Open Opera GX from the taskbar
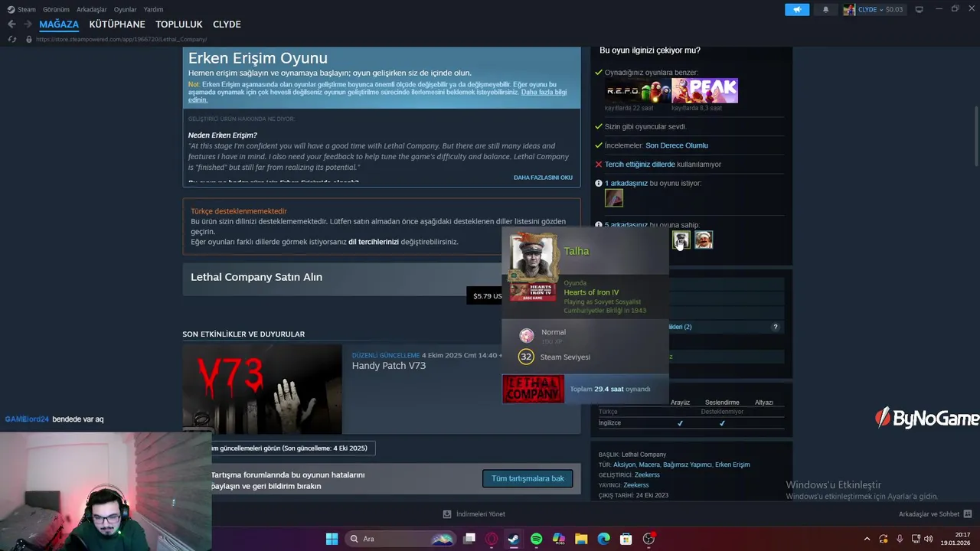The image size is (980, 551). 492,539
